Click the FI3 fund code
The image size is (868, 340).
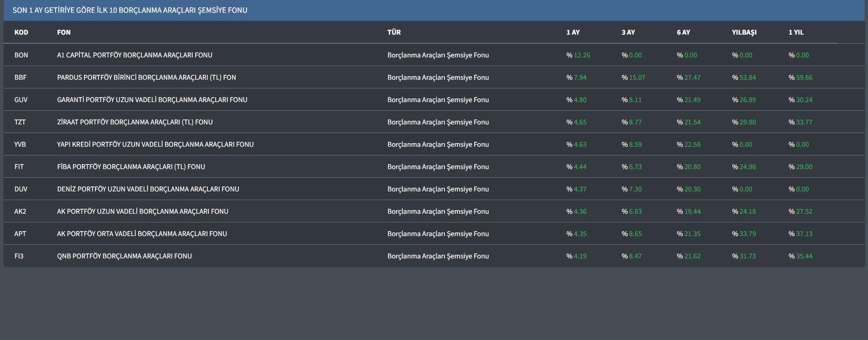click(x=19, y=256)
